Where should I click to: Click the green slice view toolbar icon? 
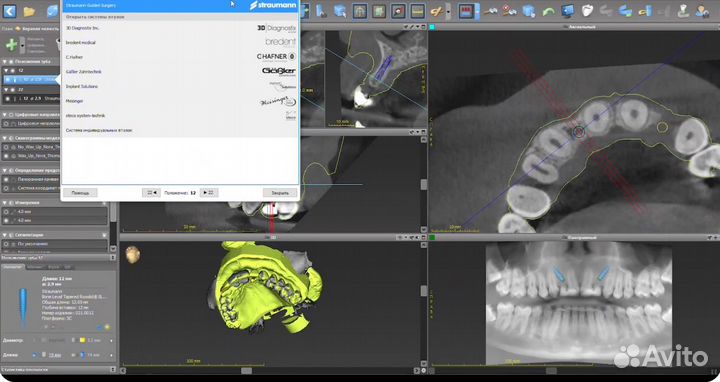[x=379, y=11]
